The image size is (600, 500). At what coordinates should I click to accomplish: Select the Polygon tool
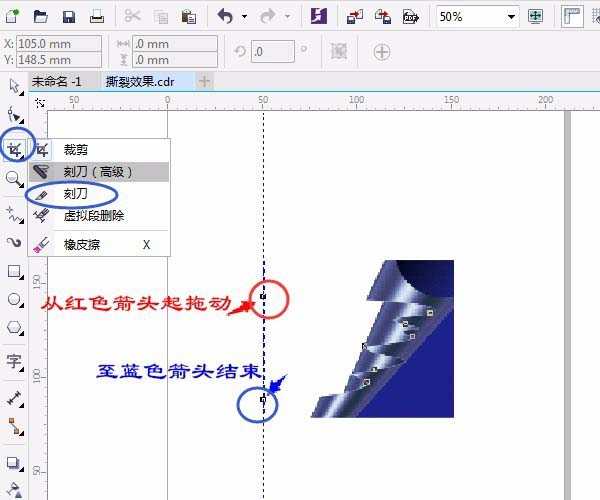[x=14, y=327]
